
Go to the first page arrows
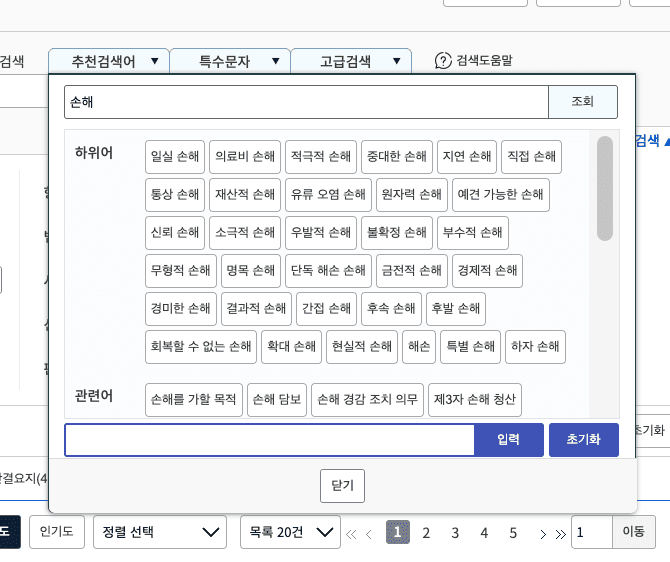351,534
